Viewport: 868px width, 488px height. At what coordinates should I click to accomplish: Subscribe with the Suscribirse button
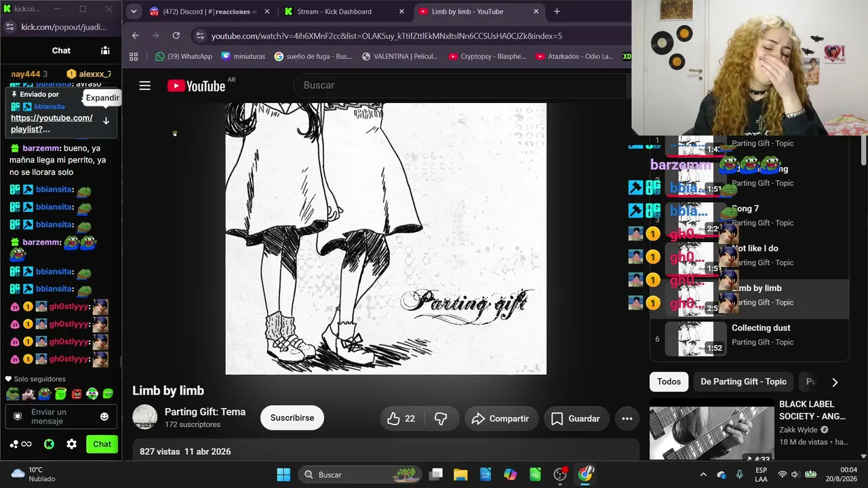292,418
